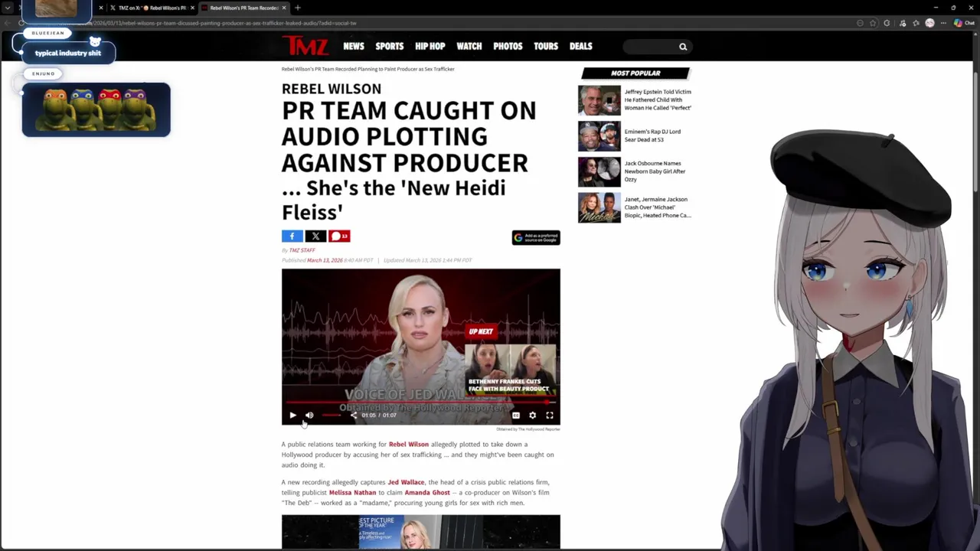The height and width of the screenshot is (551, 980).
Task: Click Eminem's Rap DJ story thumbnail
Action: [x=599, y=136]
